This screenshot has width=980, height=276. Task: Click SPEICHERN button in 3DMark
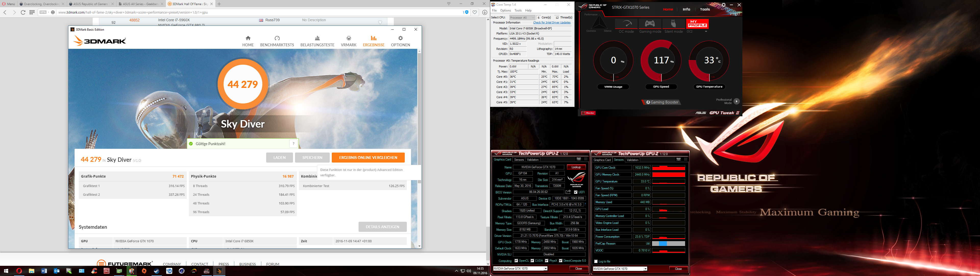312,157
